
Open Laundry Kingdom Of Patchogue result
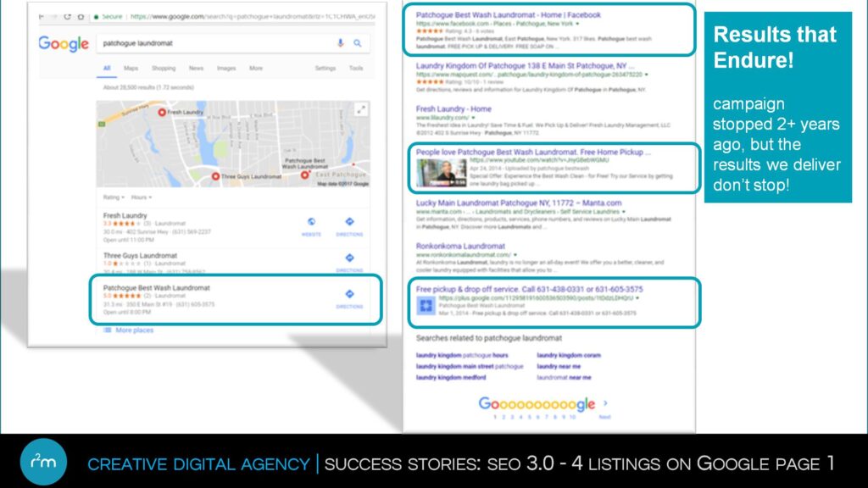coord(526,66)
